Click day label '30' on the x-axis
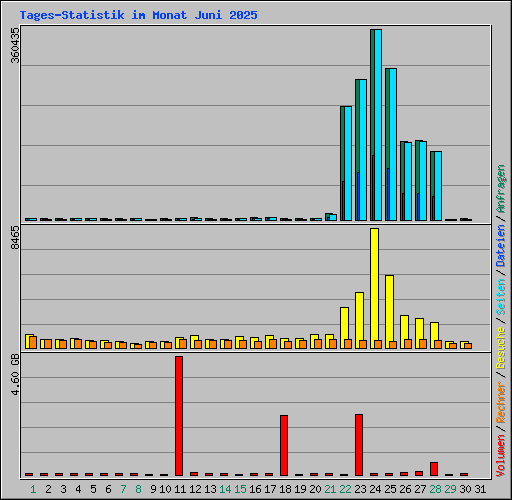This screenshot has width=512, height=500. click(x=465, y=489)
